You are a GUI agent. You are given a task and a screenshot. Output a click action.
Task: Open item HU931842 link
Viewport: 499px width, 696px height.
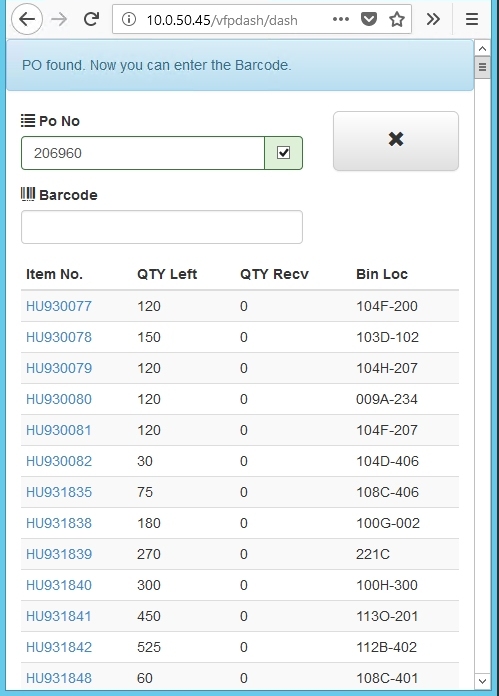[x=59, y=647]
